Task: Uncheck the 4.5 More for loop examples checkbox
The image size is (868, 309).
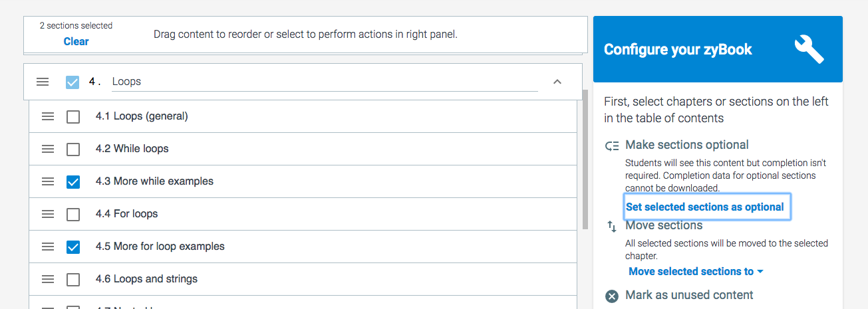Action: [x=73, y=247]
